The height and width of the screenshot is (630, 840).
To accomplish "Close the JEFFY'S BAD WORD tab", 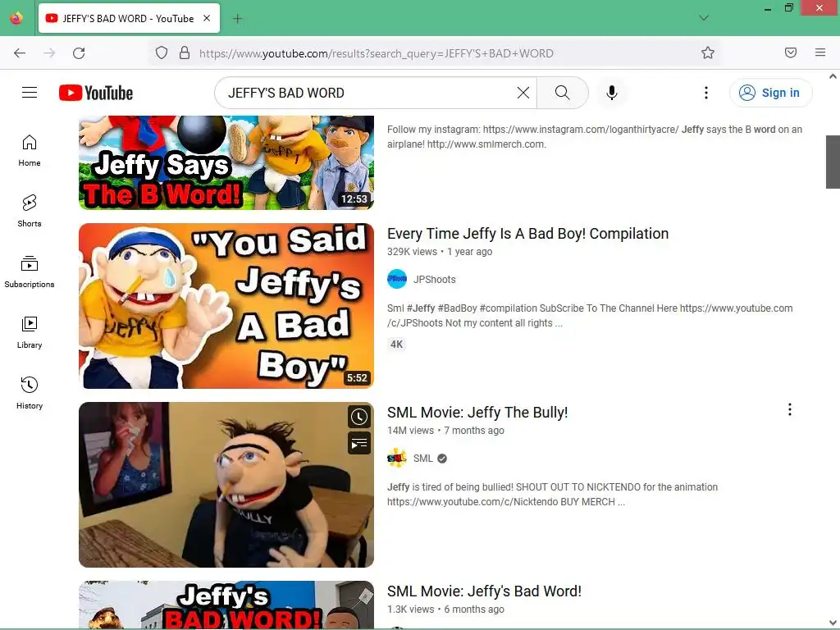I will coord(207,18).
